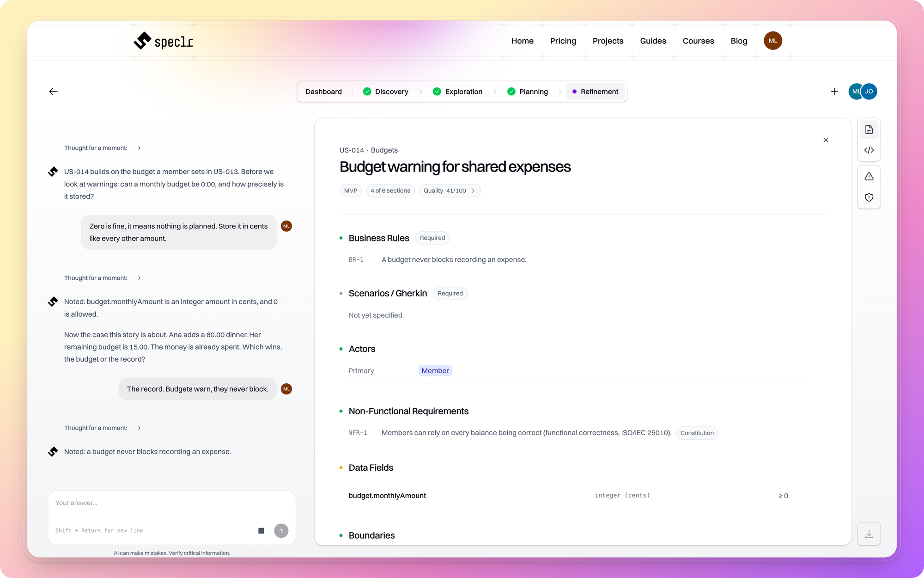
Task: Click the Non-Functional Requirements heading
Action: [x=408, y=412]
